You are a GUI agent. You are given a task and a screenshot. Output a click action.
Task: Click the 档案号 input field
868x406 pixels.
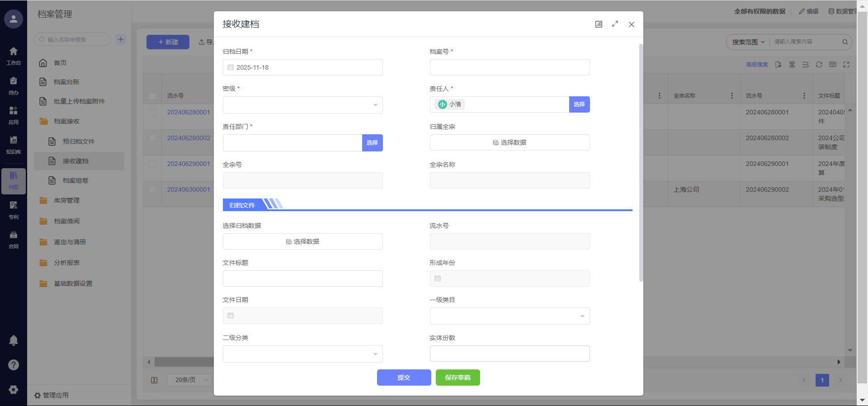tap(509, 67)
